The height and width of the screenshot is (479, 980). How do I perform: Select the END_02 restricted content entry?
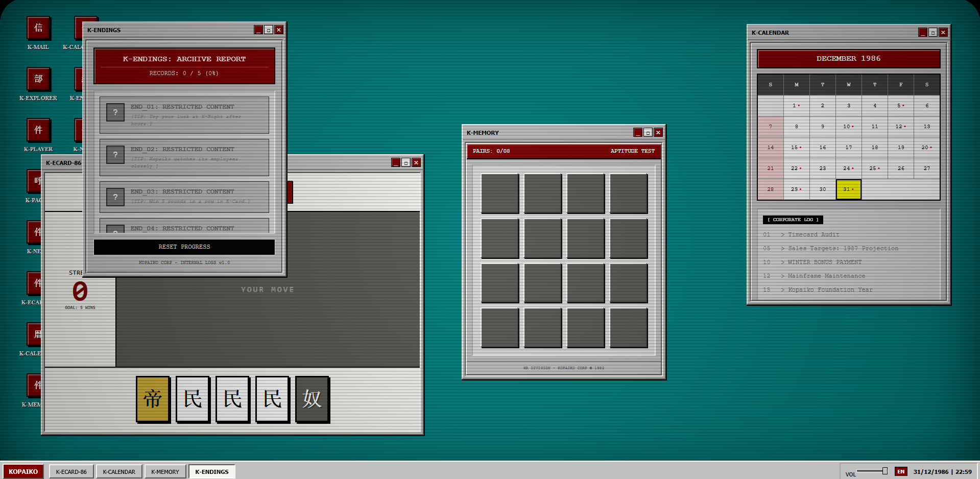[184, 157]
